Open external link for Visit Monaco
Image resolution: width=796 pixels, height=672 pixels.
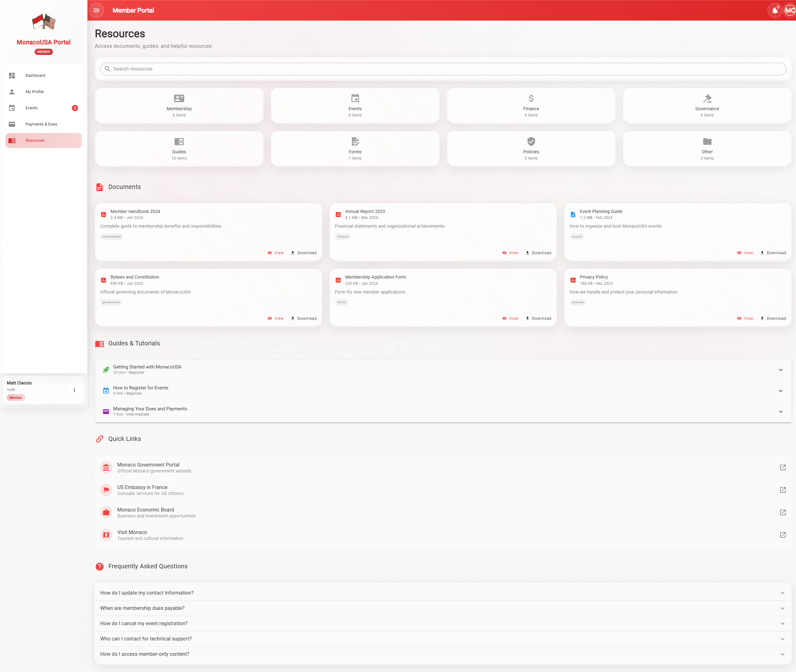click(783, 535)
